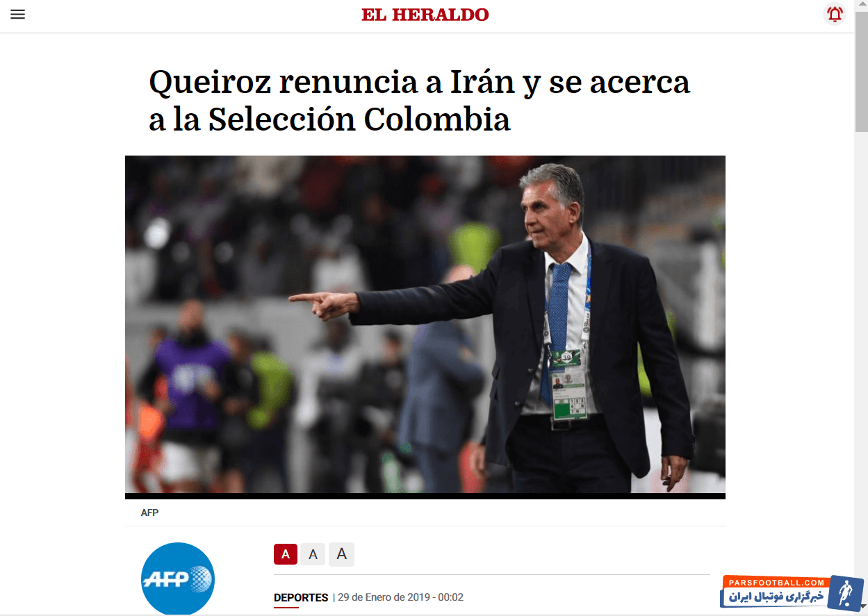Click the Queiroz renuncia a Irán headline

(420, 101)
